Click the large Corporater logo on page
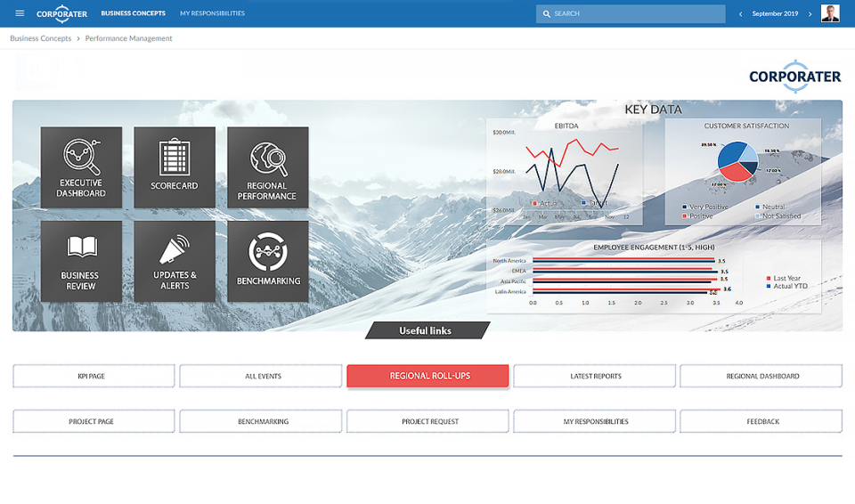 point(795,77)
